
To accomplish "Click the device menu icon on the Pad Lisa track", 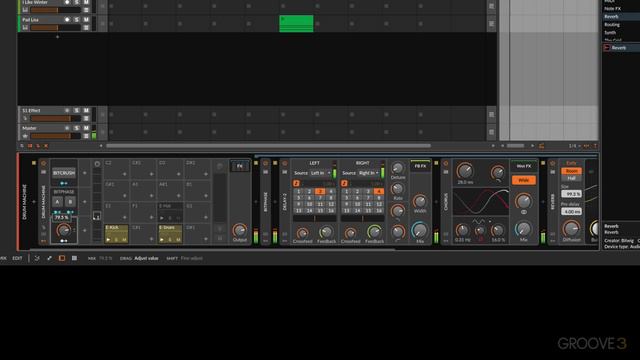I will tap(86, 27).
